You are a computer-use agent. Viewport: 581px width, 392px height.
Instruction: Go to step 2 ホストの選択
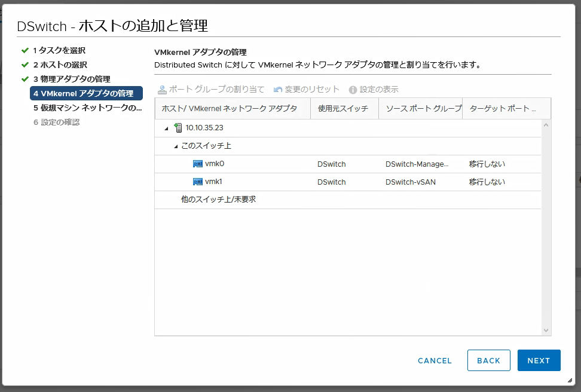coord(60,65)
